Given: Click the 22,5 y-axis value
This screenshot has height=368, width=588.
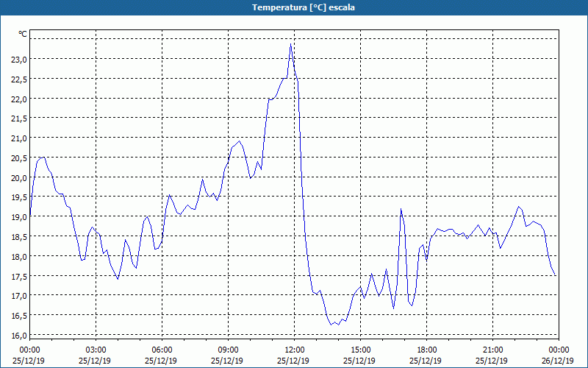Looking at the screenshot, I should coord(20,79).
